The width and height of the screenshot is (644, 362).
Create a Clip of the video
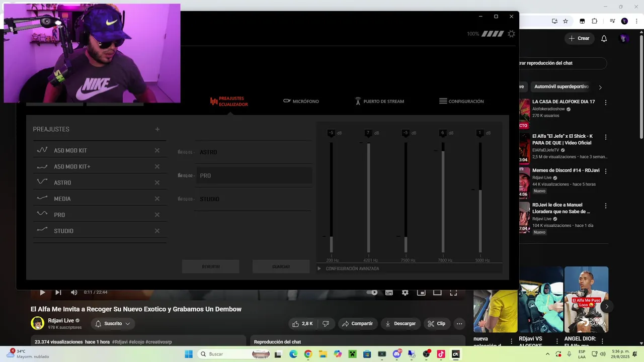click(437, 324)
